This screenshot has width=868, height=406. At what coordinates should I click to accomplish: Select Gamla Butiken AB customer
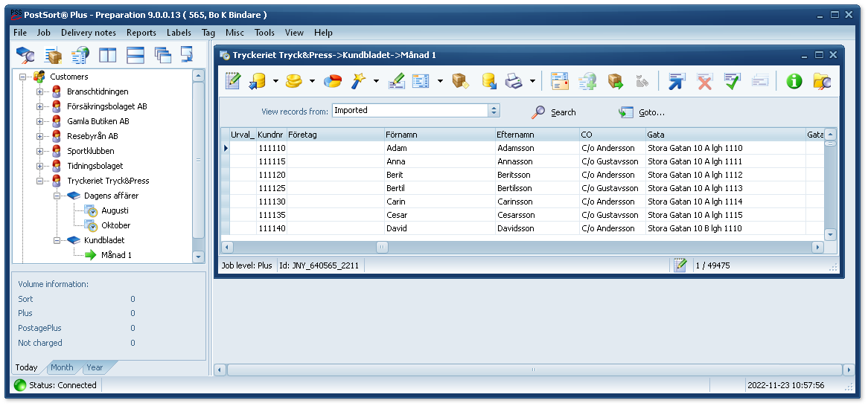pyautogui.click(x=98, y=121)
